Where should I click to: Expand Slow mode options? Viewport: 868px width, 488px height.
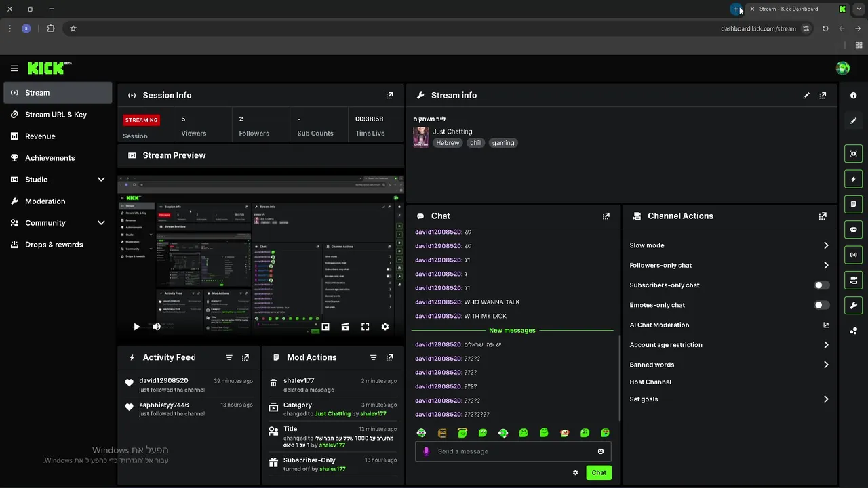click(826, 245)
